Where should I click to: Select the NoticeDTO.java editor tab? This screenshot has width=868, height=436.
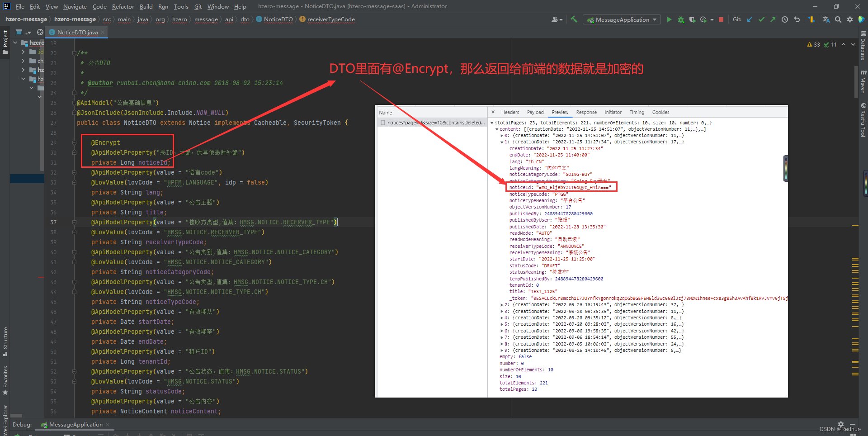coord(77,32)
